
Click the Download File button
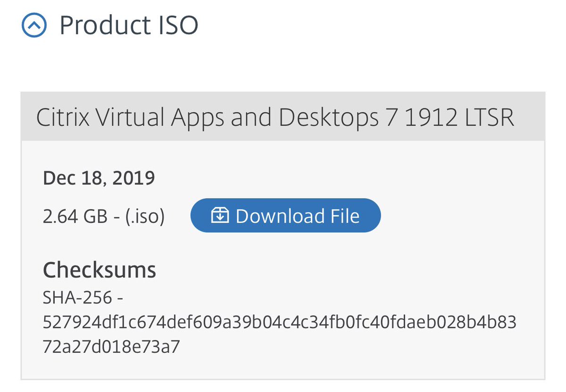[285, 216]
